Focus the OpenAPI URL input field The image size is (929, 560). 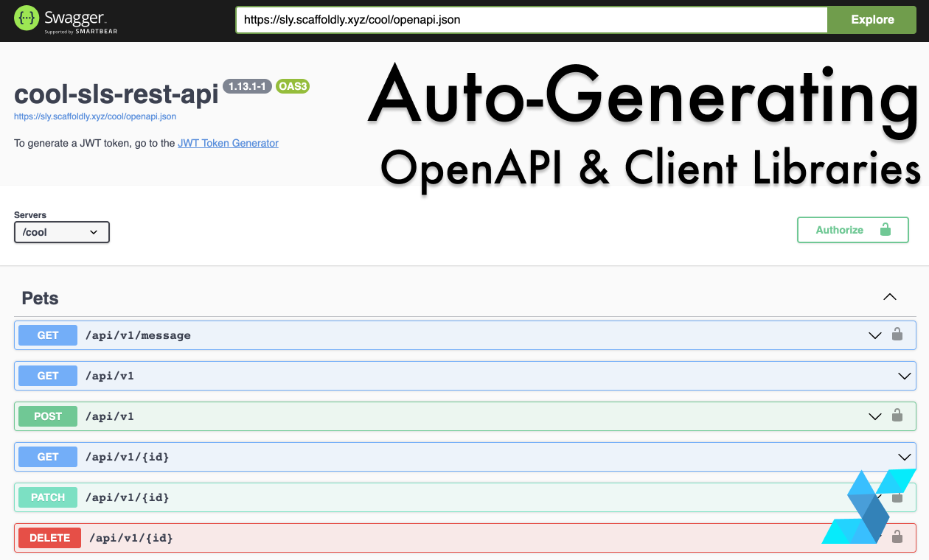click(x=532, y=20)
